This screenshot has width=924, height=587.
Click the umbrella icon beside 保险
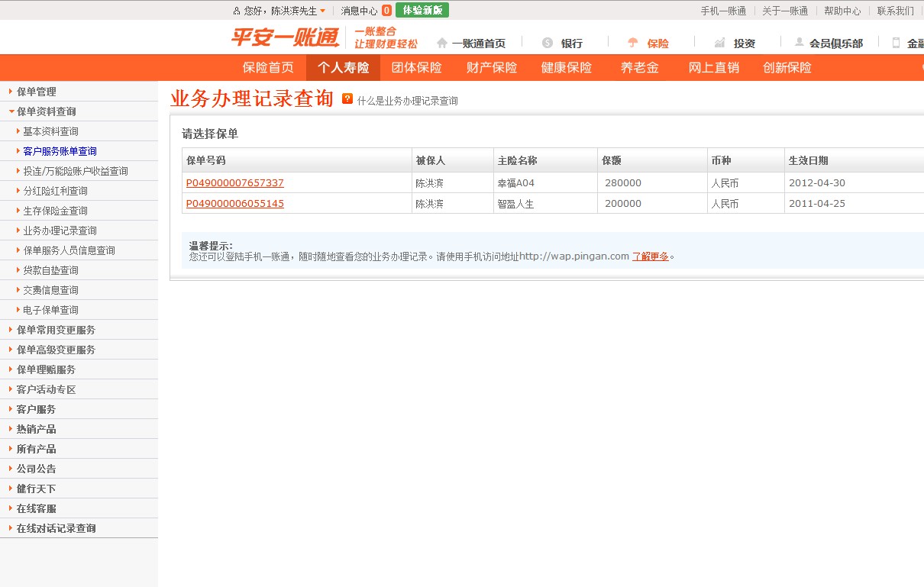point(632,44)
